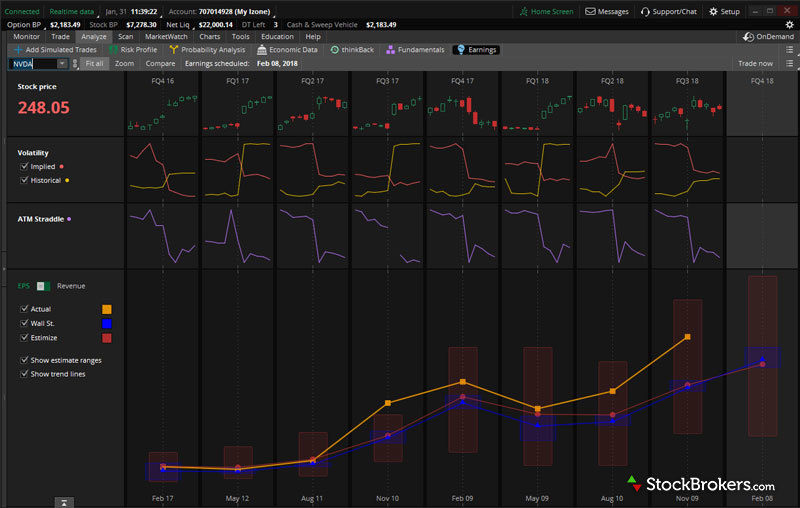This screenshot has width=800, height=508.
Task: Click the Implied volatility red dot legend
Action: 62,167
